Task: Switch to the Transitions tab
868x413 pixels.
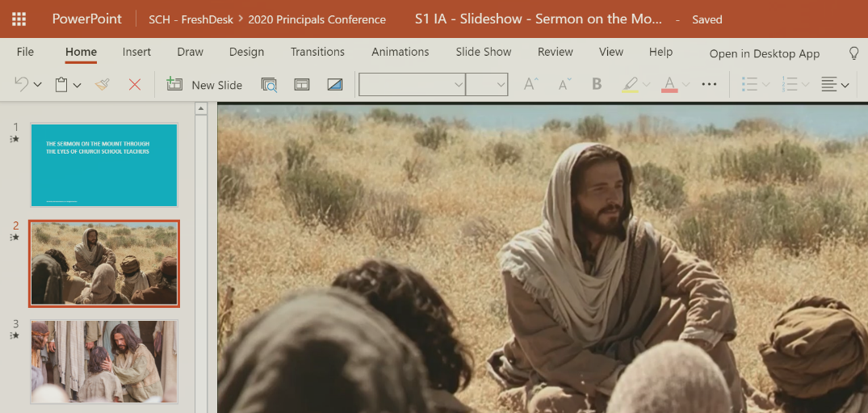Action: click(x=318, y=52)
